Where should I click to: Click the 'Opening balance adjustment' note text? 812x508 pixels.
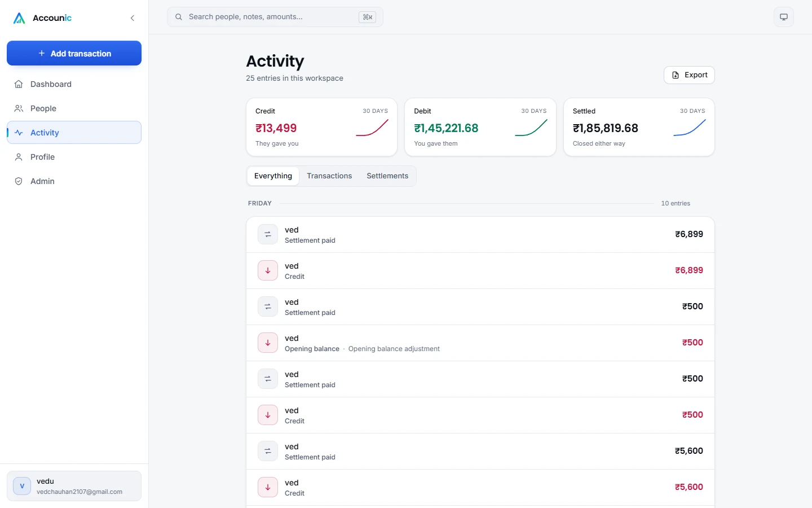coord(394,349)
